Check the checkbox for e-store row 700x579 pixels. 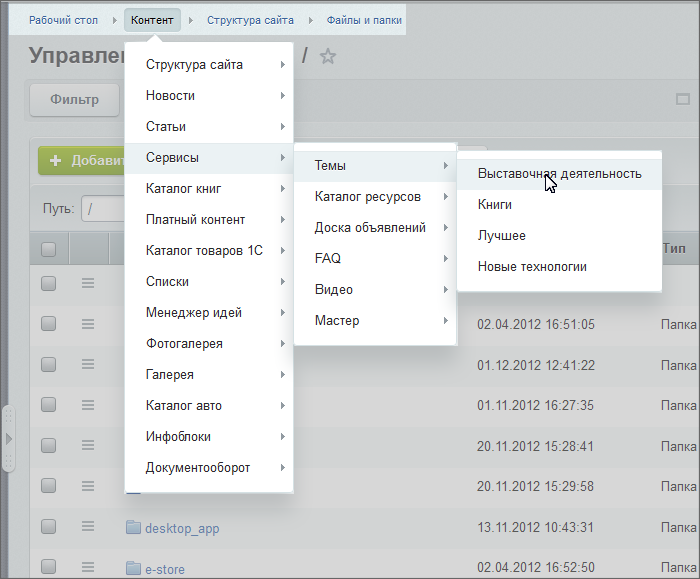48,569
